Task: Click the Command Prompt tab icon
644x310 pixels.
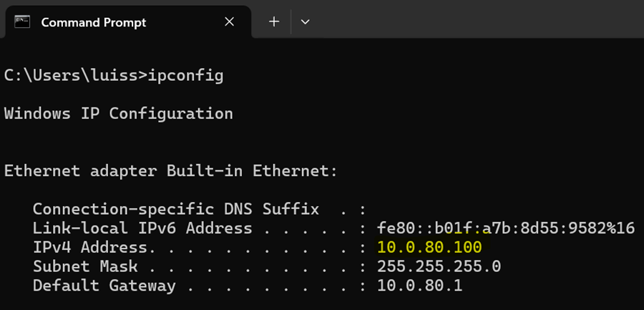Action: click(x=21, y=21)
